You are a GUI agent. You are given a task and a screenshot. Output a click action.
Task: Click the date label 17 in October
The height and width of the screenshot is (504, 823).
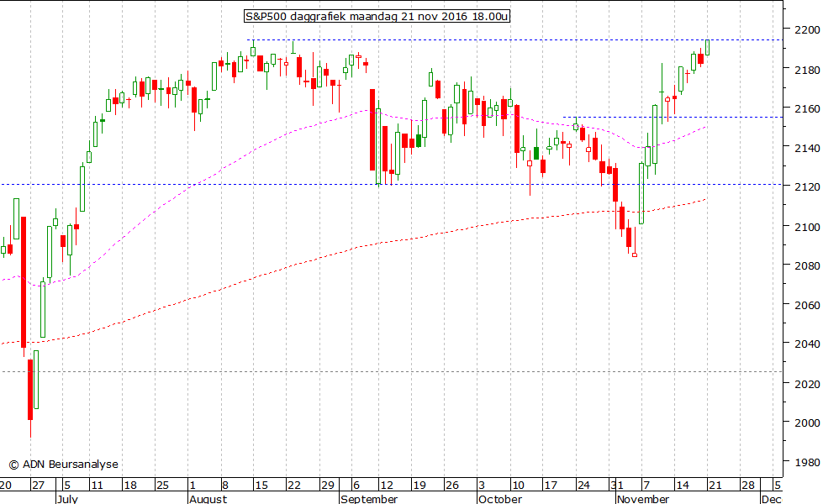coord(551,486)
